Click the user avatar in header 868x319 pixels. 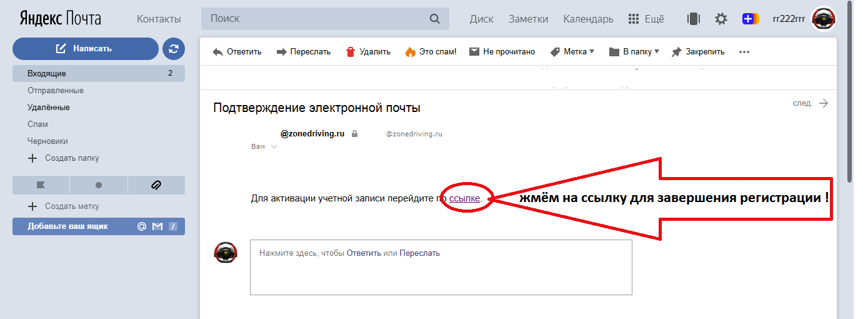pos(824,19)
